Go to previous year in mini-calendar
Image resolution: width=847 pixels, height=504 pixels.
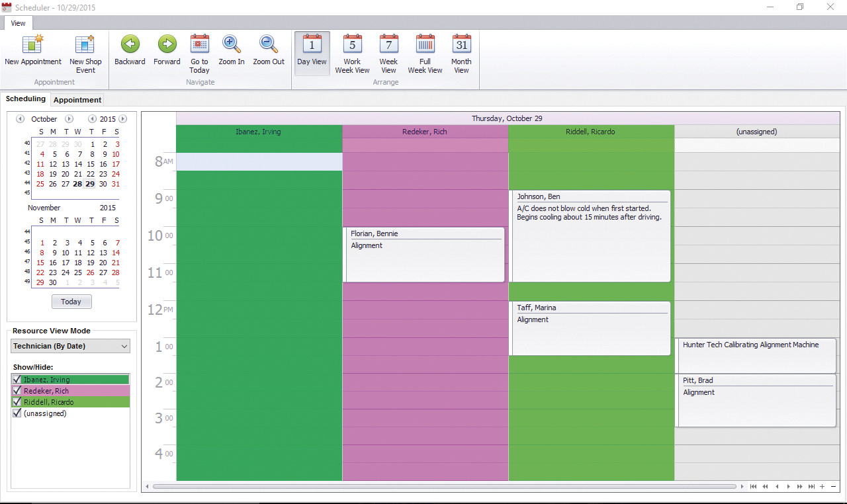tap(92, 118)
